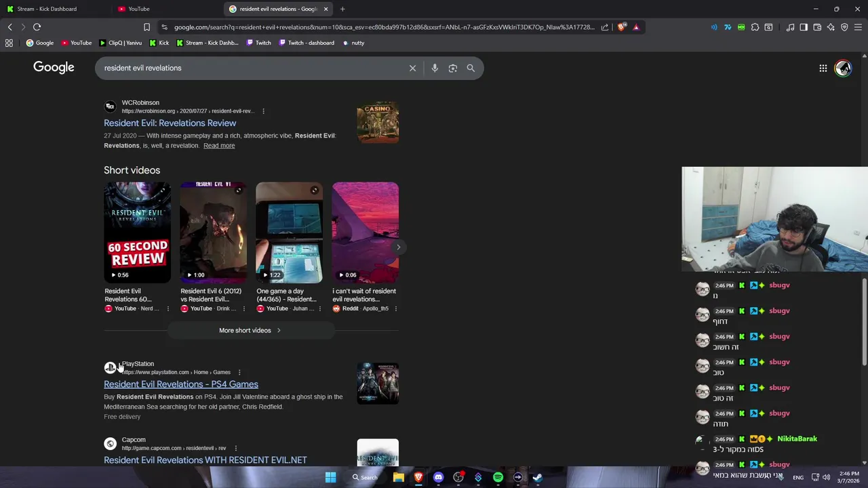The height and width of the screenshot is (488, 868).
Task: Go back to previous page
Action: pos(9,27)
